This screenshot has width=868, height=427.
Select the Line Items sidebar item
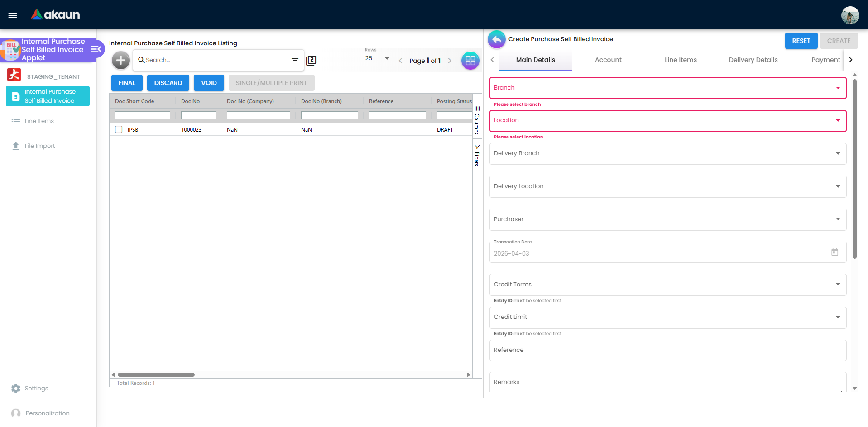pos(39,121)
